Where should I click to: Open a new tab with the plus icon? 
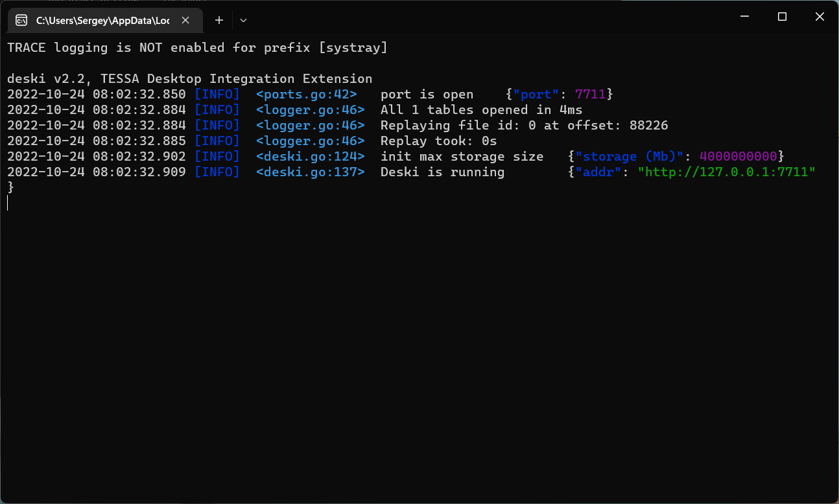pos(219,21)
